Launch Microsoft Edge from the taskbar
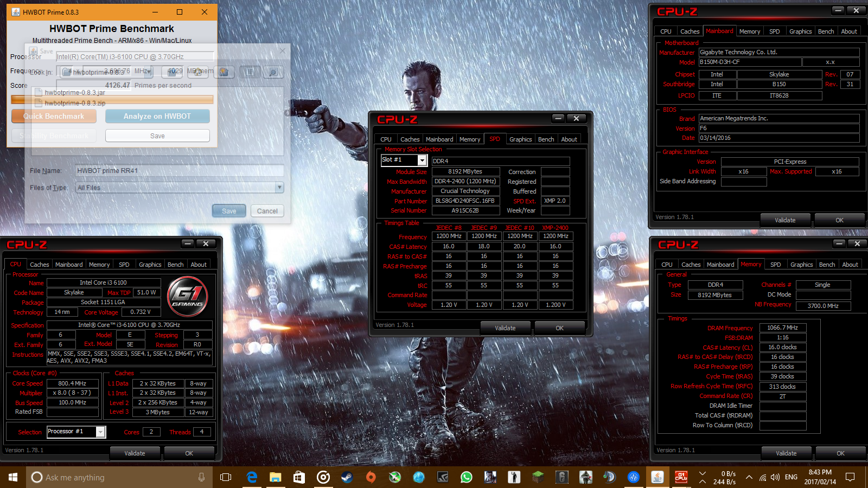Viewport: 868px width, 488px height. click(x=252, y=477)
